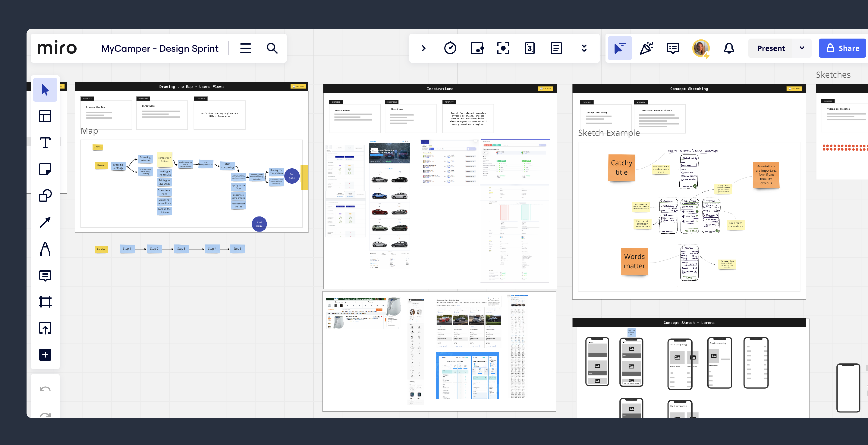
Task: Select the Renter sticky note
Action: (x=101, y=165)
